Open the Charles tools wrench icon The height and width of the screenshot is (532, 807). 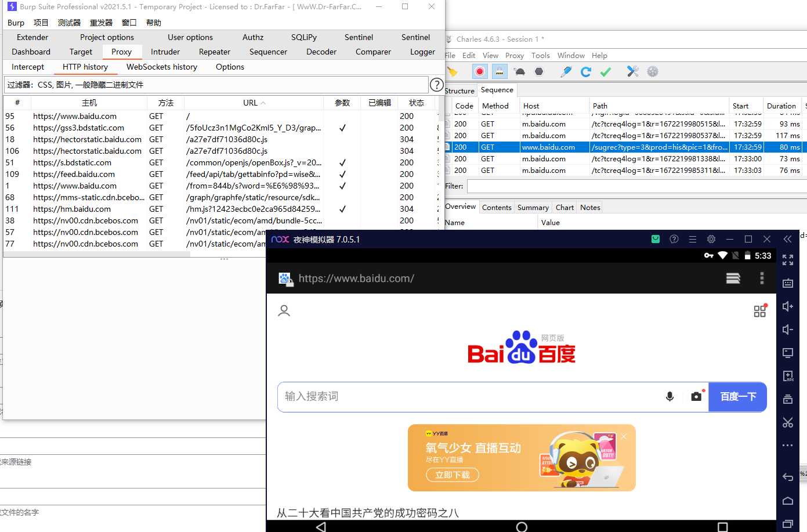point(632,71)
